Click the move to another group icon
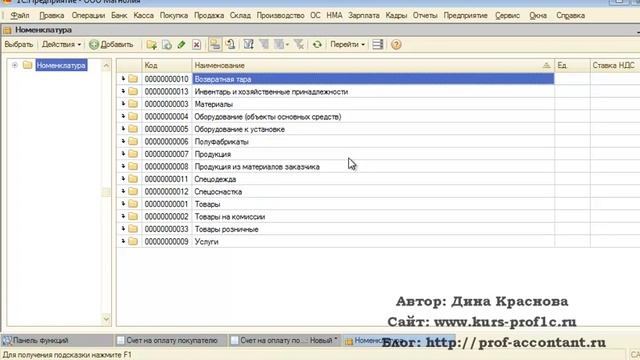This screenshot has width=640, height=360. [231, 44]
